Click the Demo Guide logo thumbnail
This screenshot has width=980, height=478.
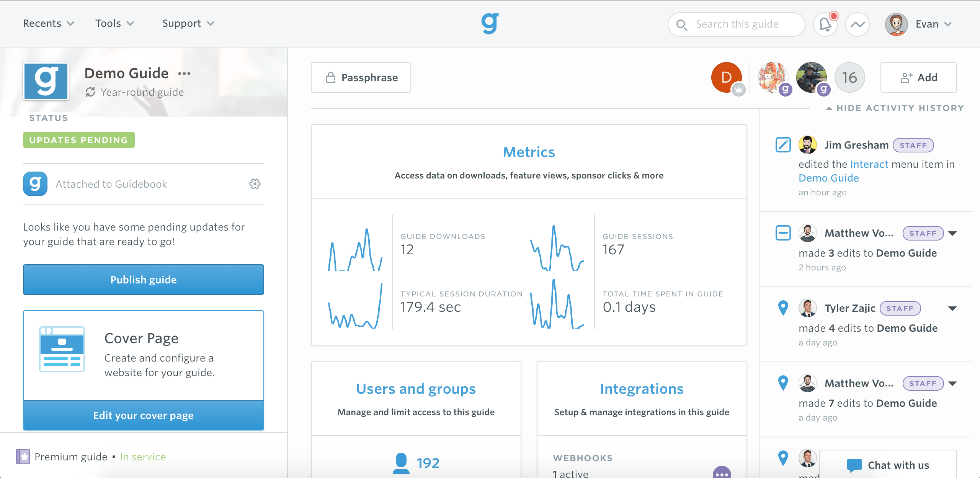[x=46, y=81]
